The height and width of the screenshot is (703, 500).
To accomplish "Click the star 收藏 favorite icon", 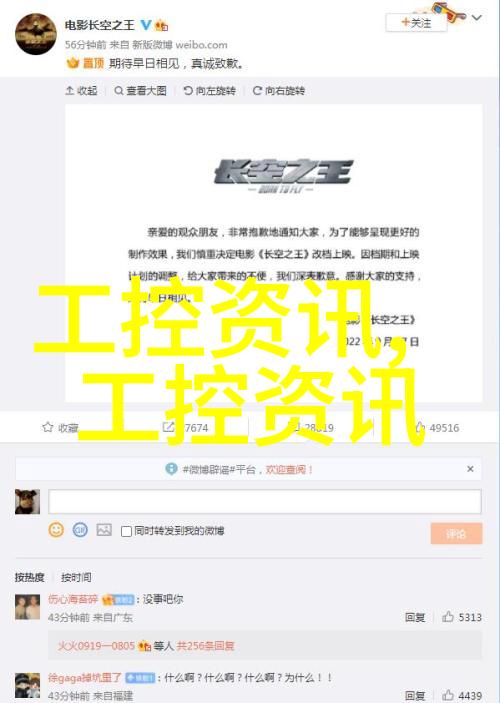I will pyautogui.click(x=48, y=427).
